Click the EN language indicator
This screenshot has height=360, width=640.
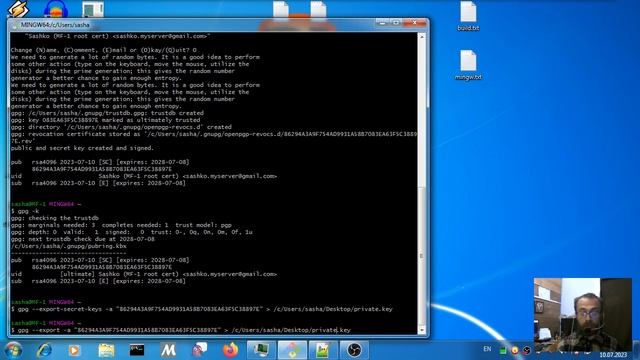(487, 349)
